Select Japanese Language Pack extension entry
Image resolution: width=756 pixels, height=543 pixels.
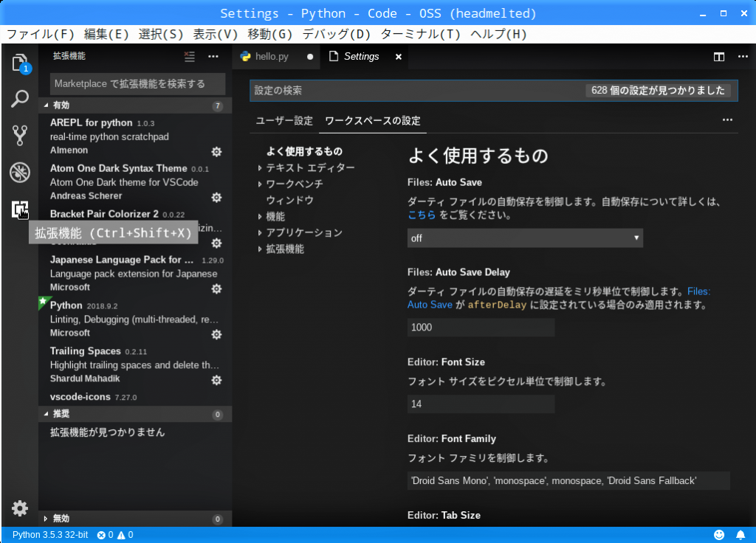pyautogui.click(x=135, y=273)
